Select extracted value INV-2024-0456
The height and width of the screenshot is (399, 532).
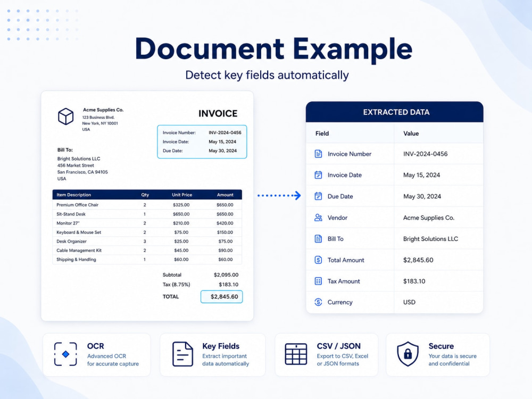(426, 154)
